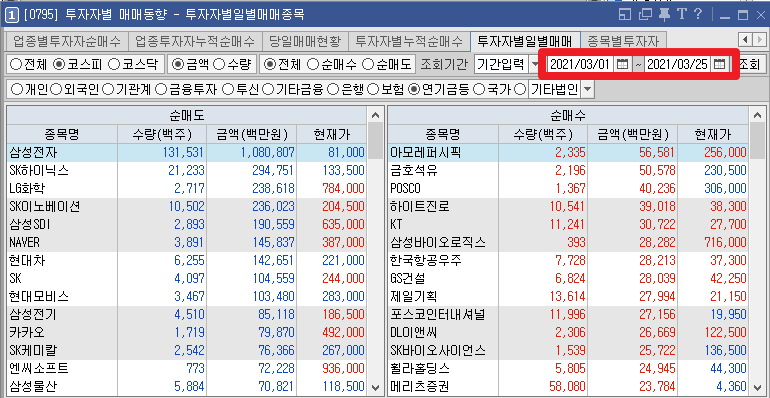The width and height of the screenshot is (770, 398).
Task: Click scroll-up arrow of 순매수 table
Action: (x=757, y=115)
